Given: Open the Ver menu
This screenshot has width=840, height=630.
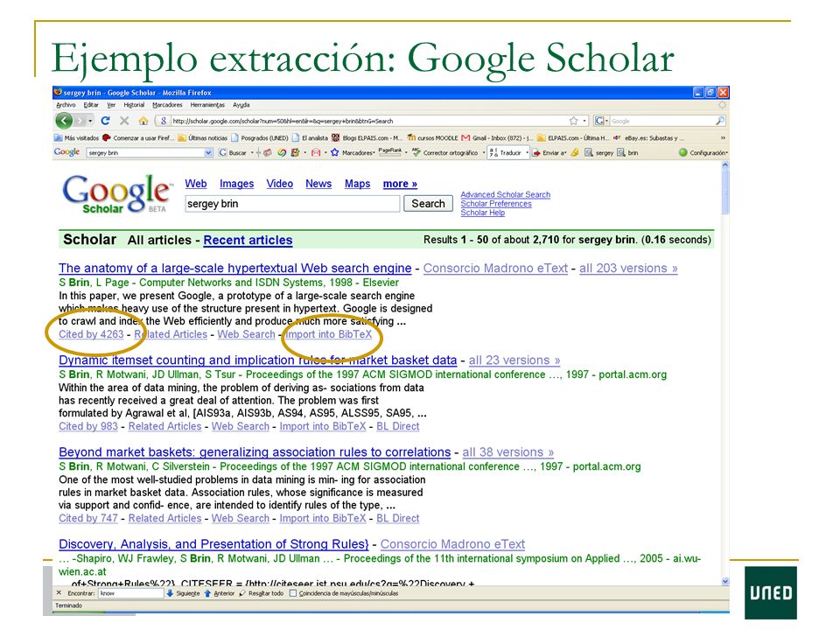Looking at the screenshot, I should 111,105.
